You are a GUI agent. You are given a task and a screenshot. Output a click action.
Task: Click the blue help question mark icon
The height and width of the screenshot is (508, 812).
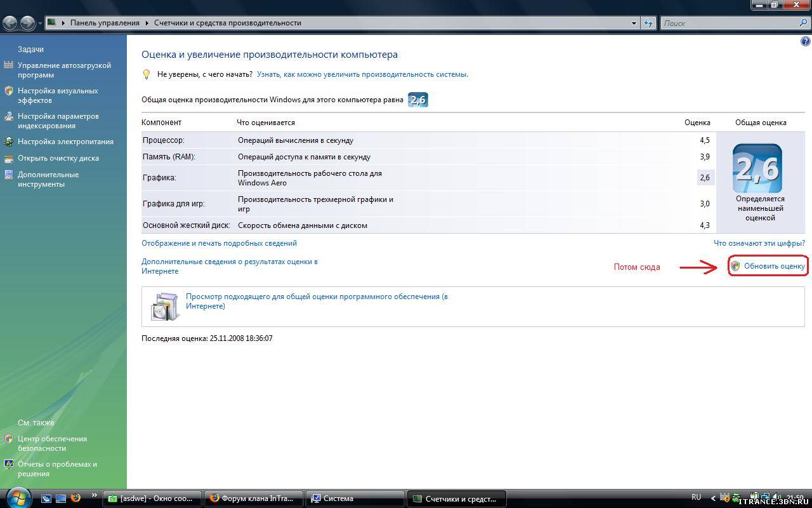pyautogui.click(x=806, y=41)
